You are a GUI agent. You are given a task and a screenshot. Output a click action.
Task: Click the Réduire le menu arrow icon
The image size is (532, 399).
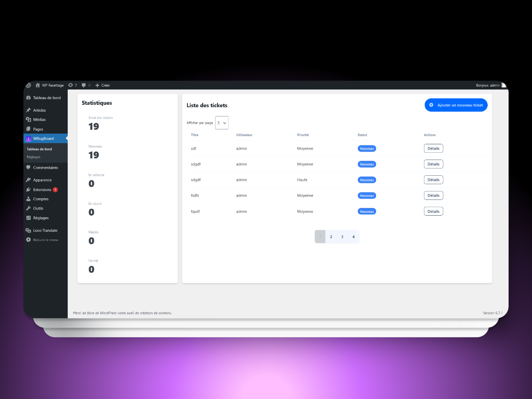click(x=28, y=240)
